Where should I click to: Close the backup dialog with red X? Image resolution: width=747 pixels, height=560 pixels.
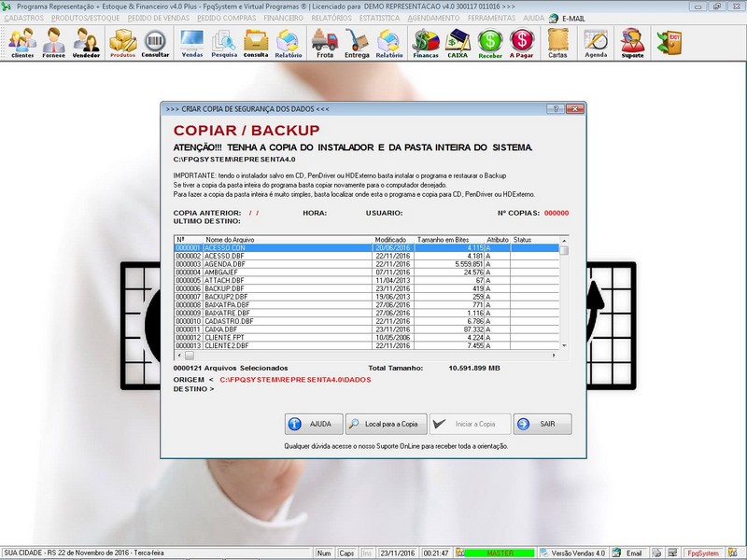click(x=575, y=109)
